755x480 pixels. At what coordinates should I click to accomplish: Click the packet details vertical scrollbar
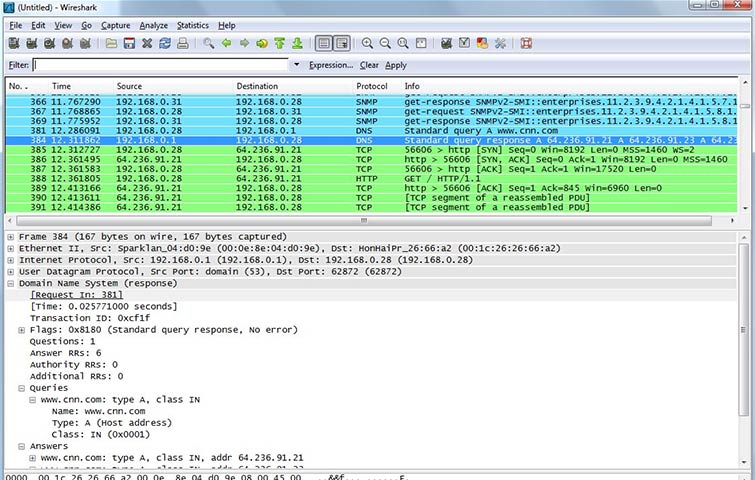point(743,330)
